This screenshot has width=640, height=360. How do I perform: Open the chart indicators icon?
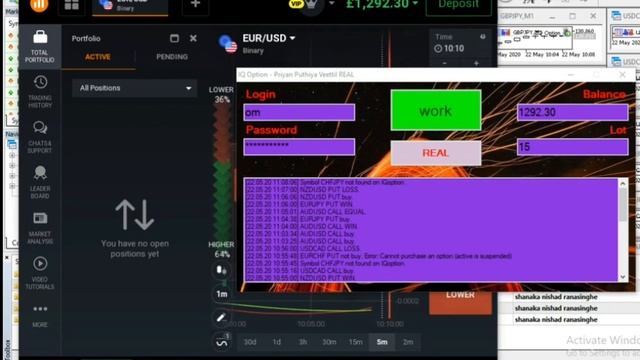pos(222,341)
